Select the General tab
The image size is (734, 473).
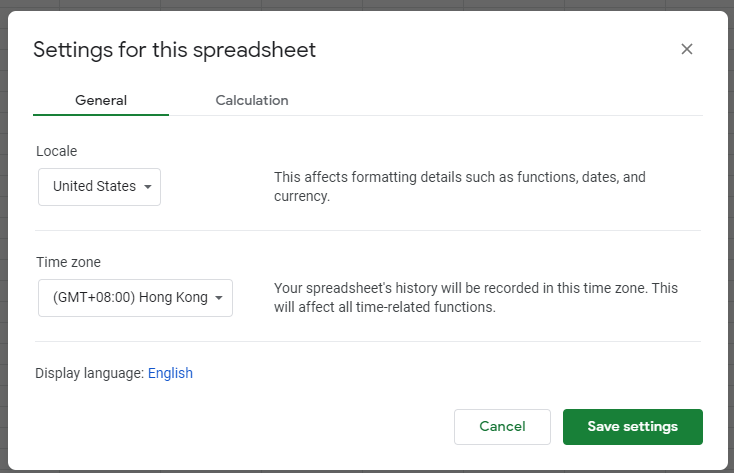[101, 100]
